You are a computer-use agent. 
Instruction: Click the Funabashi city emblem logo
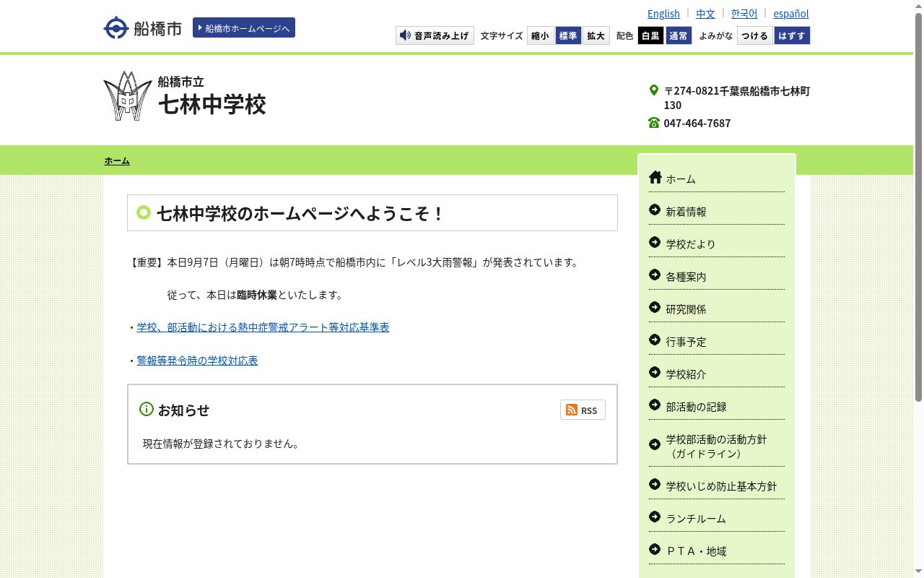pos(115,28)
